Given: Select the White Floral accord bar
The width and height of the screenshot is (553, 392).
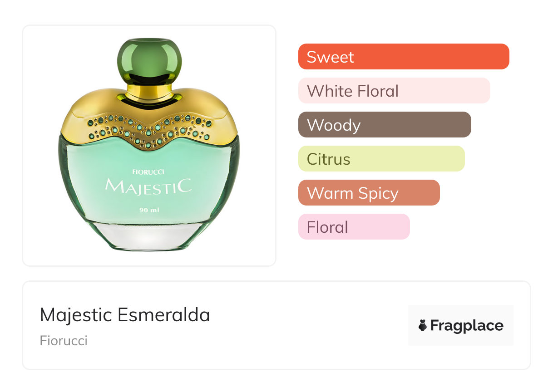Looking at the screenshot, I should click(394, 91).
